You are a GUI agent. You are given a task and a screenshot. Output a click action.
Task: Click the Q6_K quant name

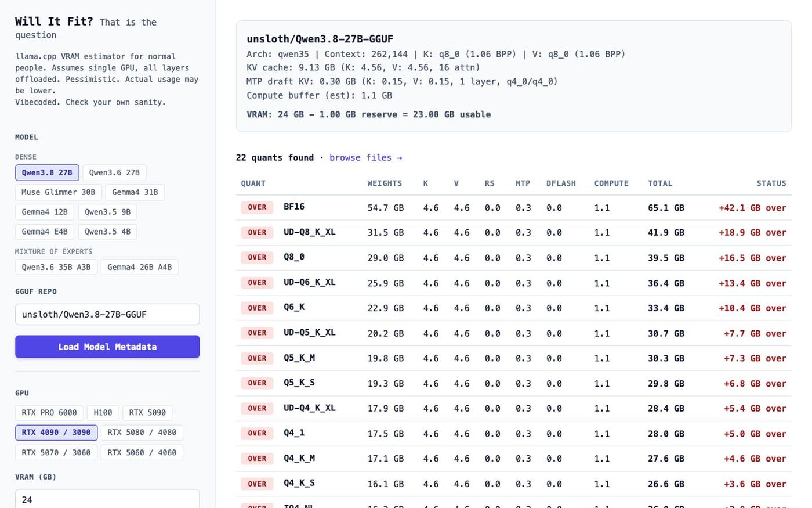(x=294, y=307)
